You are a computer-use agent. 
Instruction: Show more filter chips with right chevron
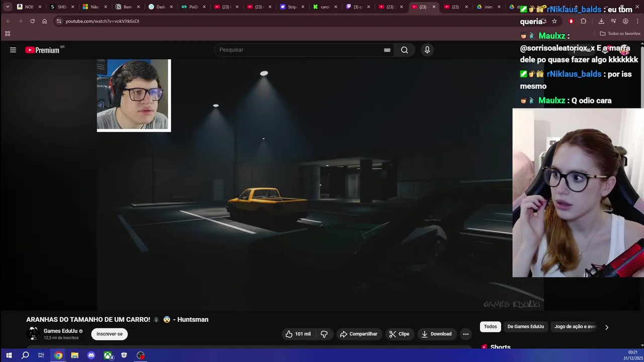click(607, 327)
